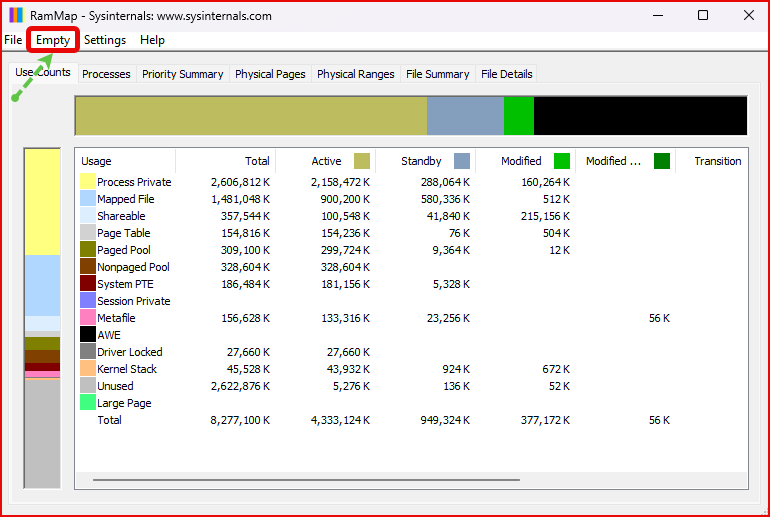Sort by the Standby column header
Image resolution: width=770 pixels, height=517 pixels.
pyautogui.click(x=426, y=161)
